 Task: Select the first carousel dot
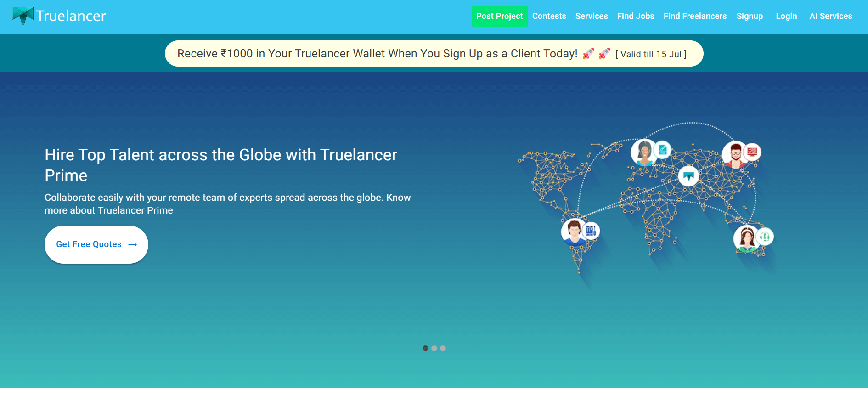click(x=425, y=348)
